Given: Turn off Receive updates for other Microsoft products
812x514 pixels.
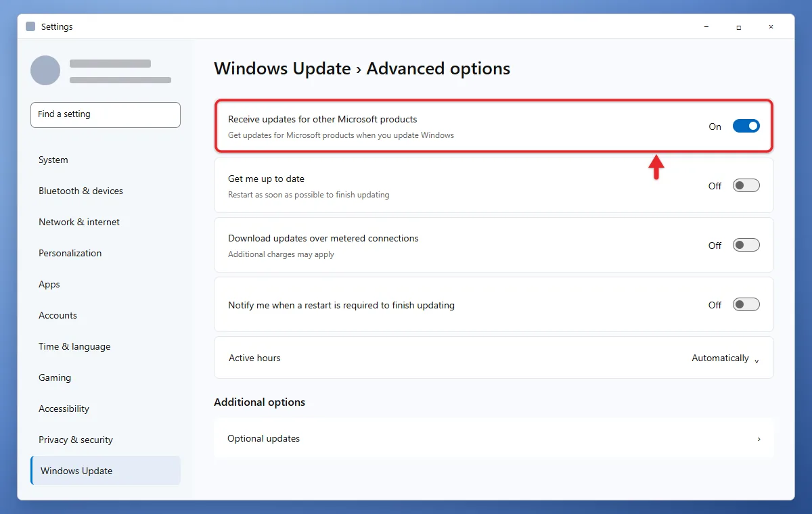Looking at the screenshot, I should click(x=746, y=126).
